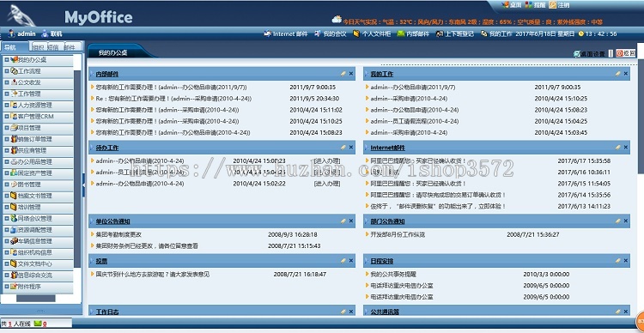Image resolution: width=644 pixels, height=333 pixels.
Task: Open 个人文件柜 from the toolbar
Action: tap(372, 34)
